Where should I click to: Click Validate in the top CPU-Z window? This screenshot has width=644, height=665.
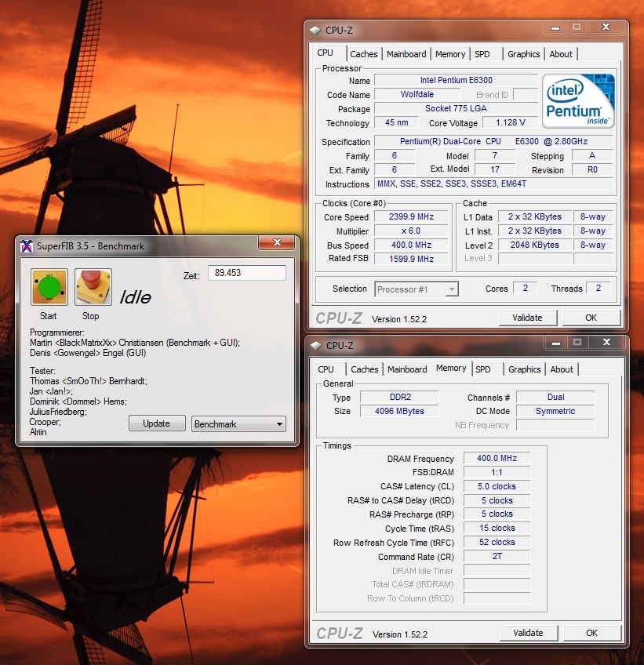pos(527,318)
